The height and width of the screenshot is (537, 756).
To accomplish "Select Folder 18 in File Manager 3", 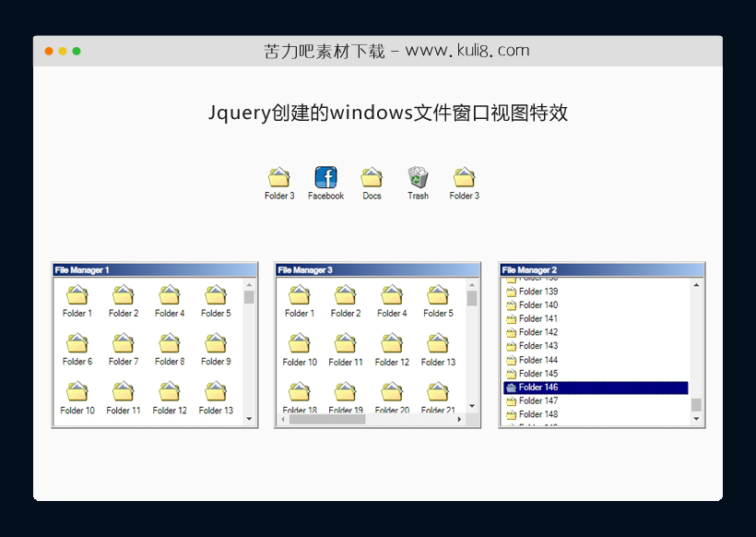I will pos(299,392).
